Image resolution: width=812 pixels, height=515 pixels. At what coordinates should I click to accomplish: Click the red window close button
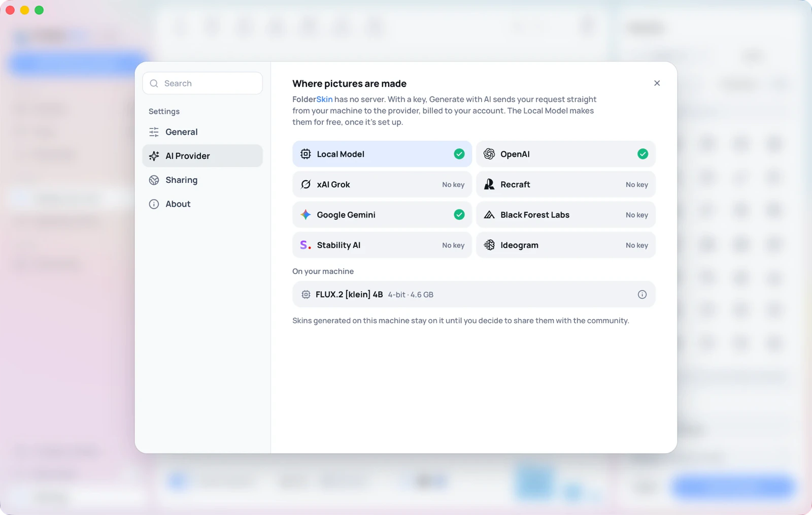pyautogui.click(x=10, y=10)
